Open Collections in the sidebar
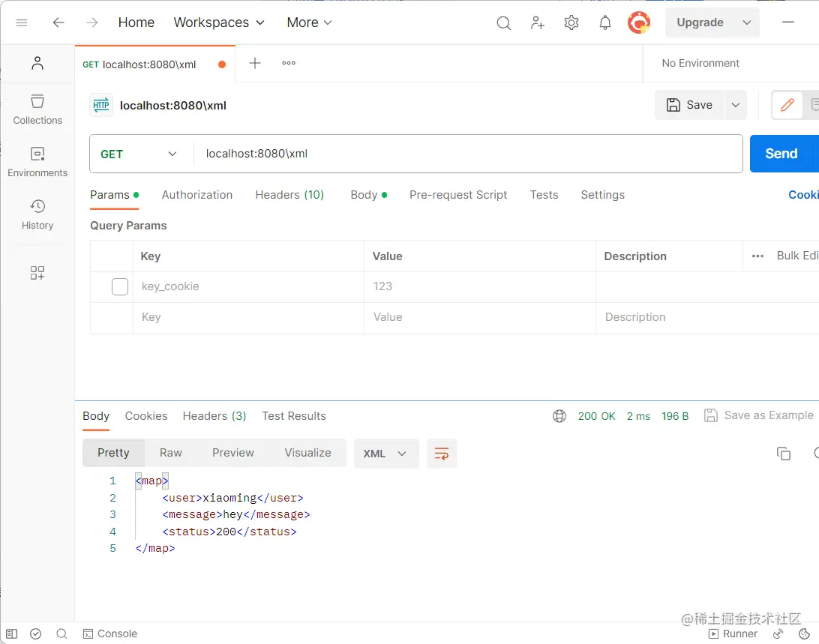 pyautogui.click(x=37, y=109)
